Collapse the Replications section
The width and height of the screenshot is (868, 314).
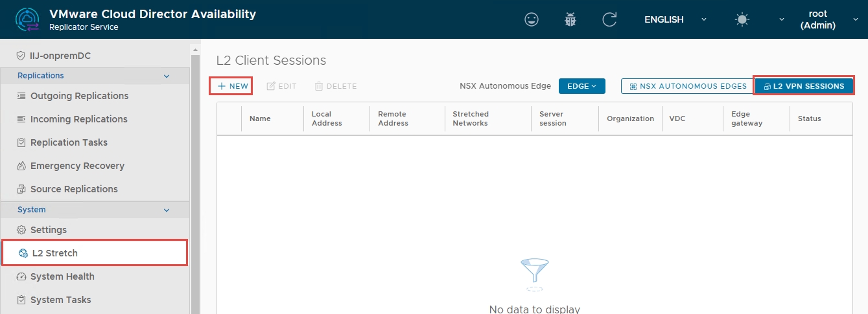(167, 76)
